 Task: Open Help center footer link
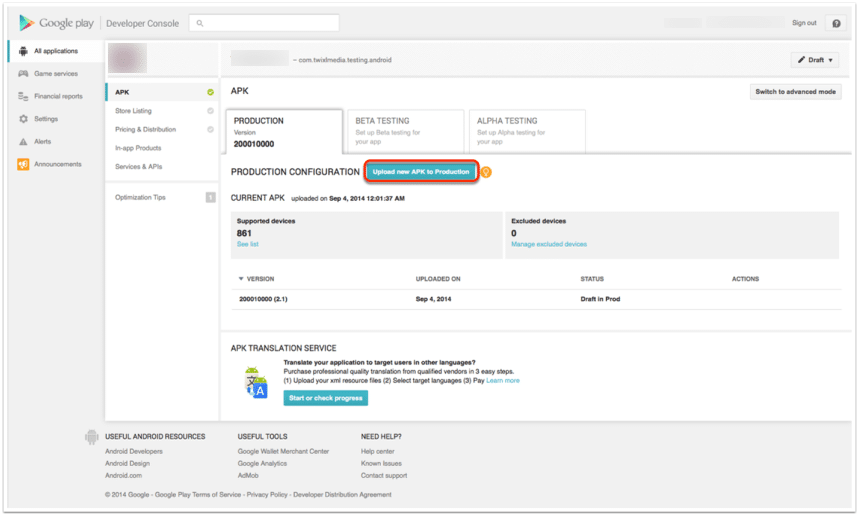(x=378, y=452)
